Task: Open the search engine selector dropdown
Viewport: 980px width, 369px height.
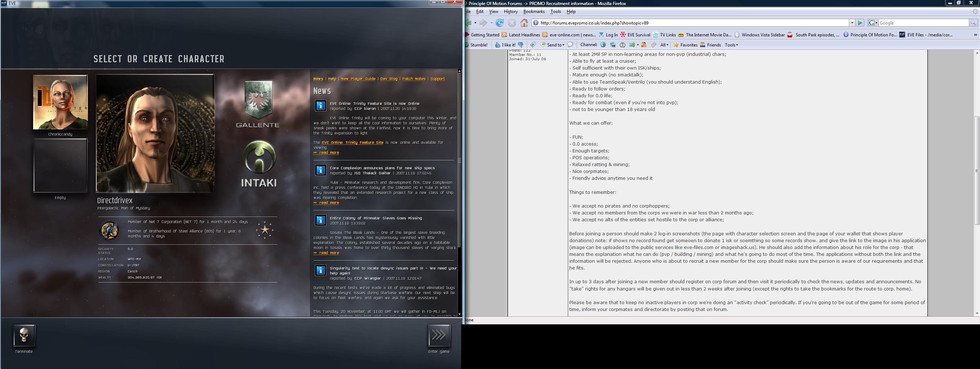Action: click(x=873, y=23)
